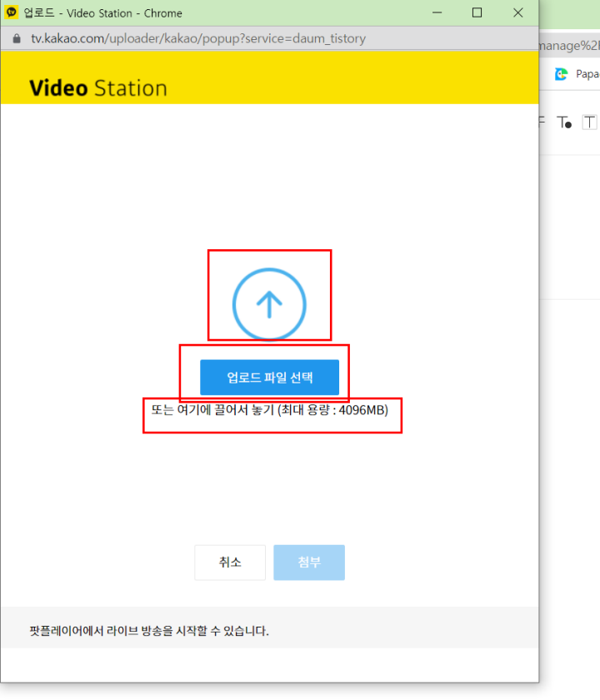The image size is (600, 700).
Task: Click the 업로드 파일 선택 button
Action: click(x=269, y=377)
